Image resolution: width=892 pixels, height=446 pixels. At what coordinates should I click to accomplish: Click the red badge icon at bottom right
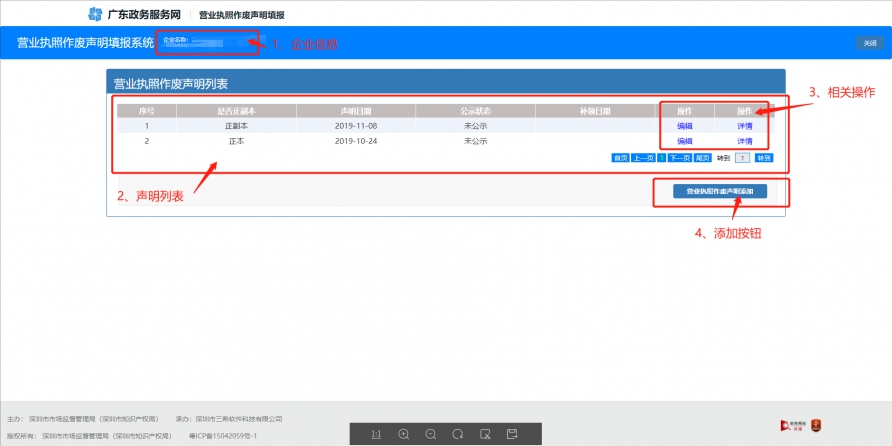816,425
